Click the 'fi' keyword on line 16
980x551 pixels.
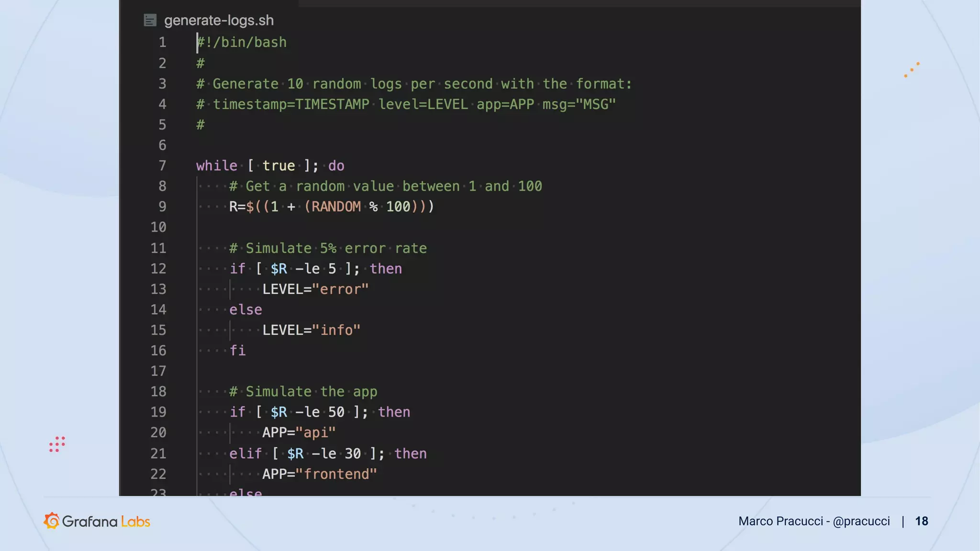(237, 351)
